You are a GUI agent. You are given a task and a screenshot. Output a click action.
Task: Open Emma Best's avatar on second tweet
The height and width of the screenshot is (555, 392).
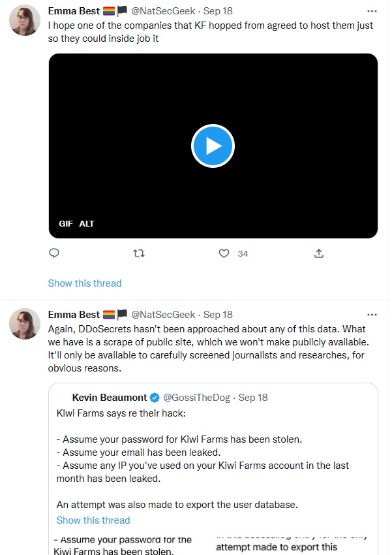coord(25,323)
